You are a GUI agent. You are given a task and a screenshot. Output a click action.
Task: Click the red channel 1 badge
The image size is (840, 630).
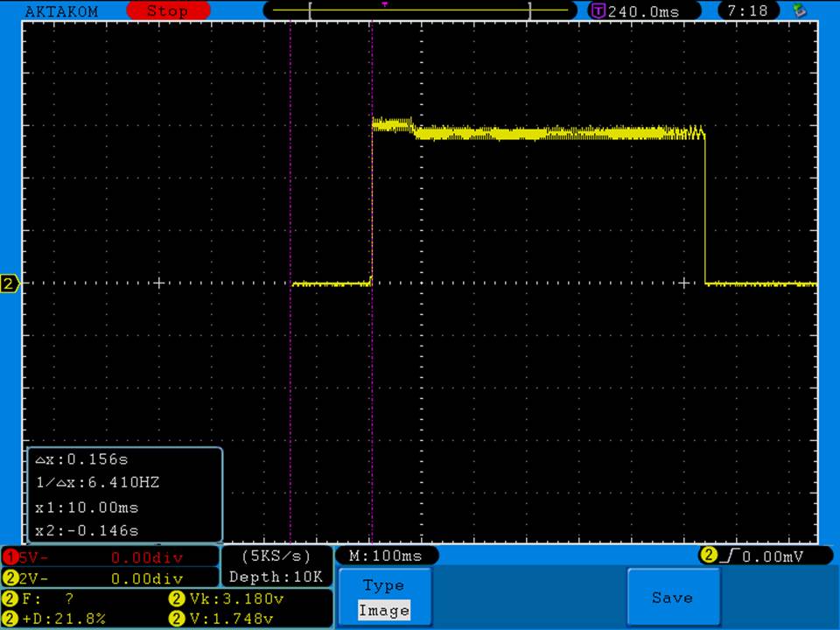(10, 557)
